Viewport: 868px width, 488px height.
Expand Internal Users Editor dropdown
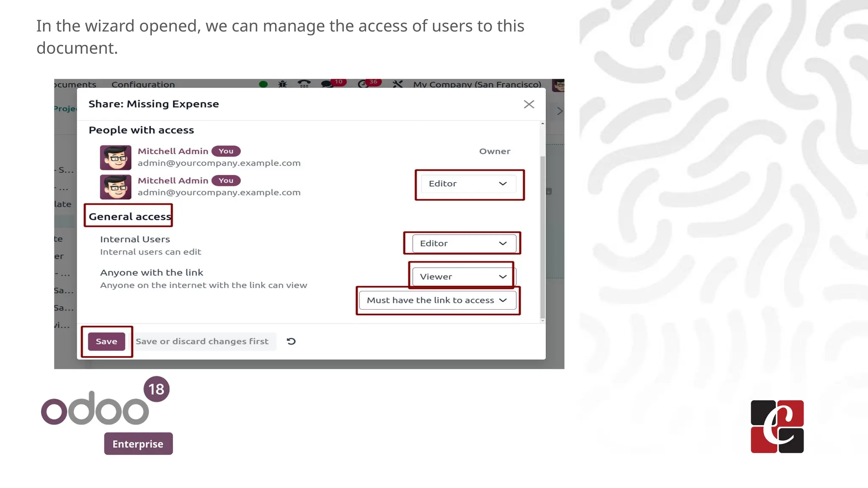(464, 244)
